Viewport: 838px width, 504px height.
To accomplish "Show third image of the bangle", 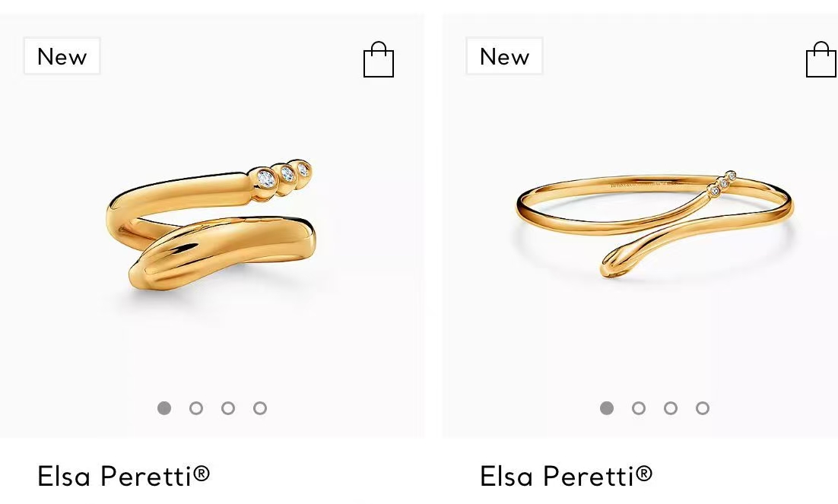I will pos(671,408).
